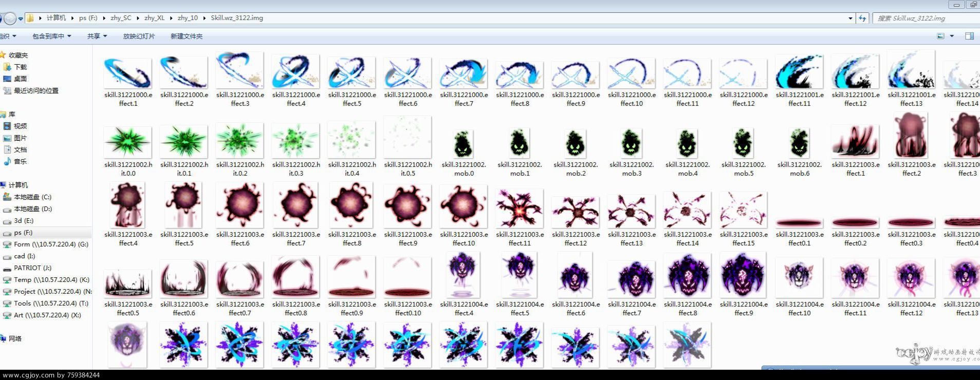Screen dimensions: 980x380
Task: Select cad (I:) drive
Action: [25, 256]
